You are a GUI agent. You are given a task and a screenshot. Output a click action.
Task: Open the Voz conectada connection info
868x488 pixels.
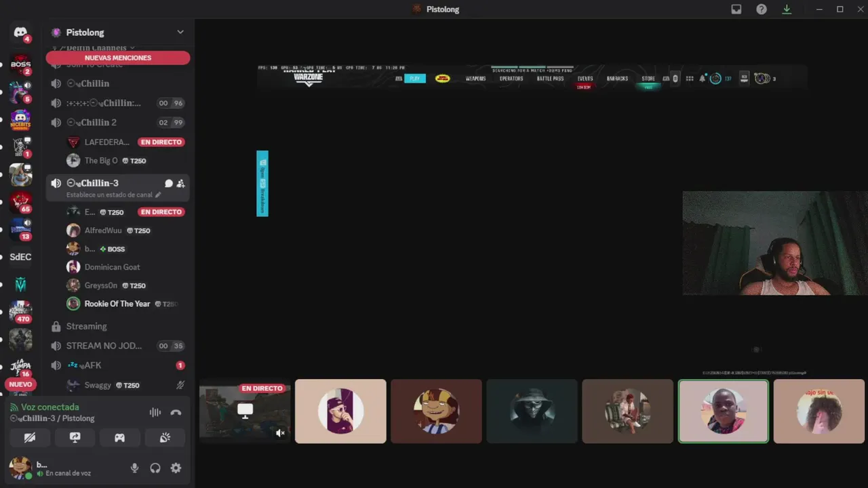pyautogui.click(x=50, y=407)
